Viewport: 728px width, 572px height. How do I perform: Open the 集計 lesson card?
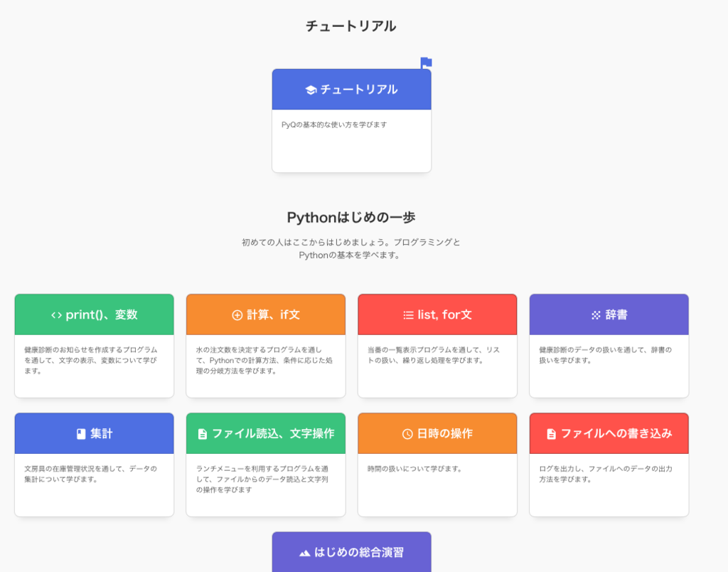[x=95, y=465]
